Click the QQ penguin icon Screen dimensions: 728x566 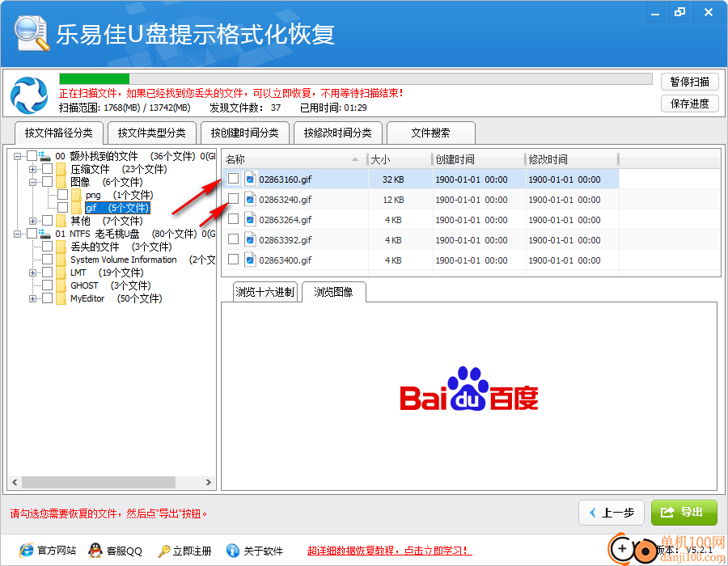(95, 551)
